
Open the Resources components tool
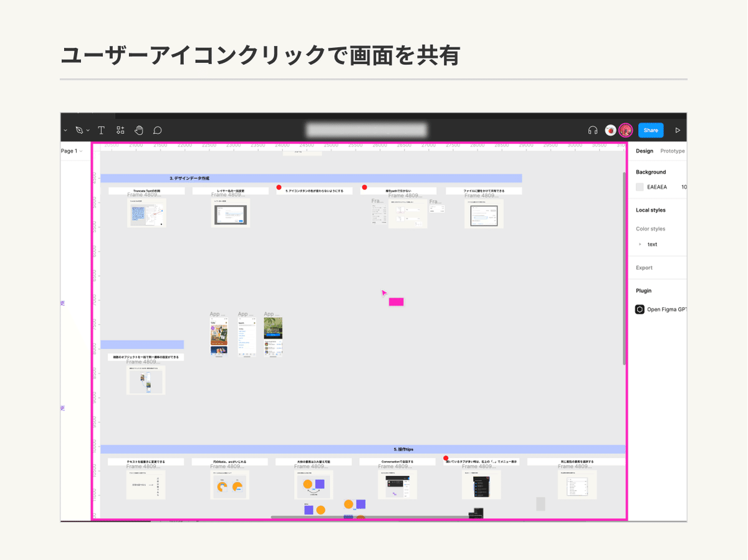[x=120, y=130]
